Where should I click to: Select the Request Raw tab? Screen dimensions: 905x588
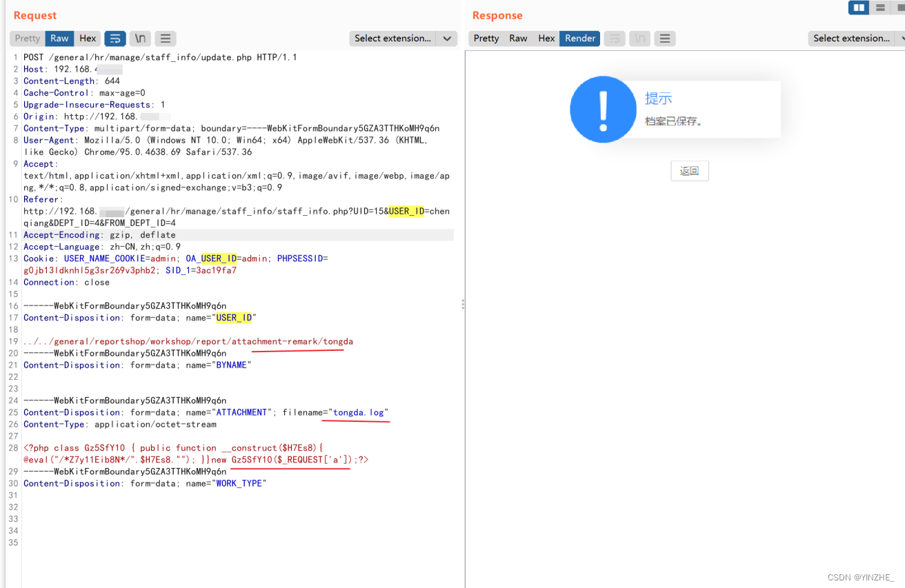pos(59,39)
